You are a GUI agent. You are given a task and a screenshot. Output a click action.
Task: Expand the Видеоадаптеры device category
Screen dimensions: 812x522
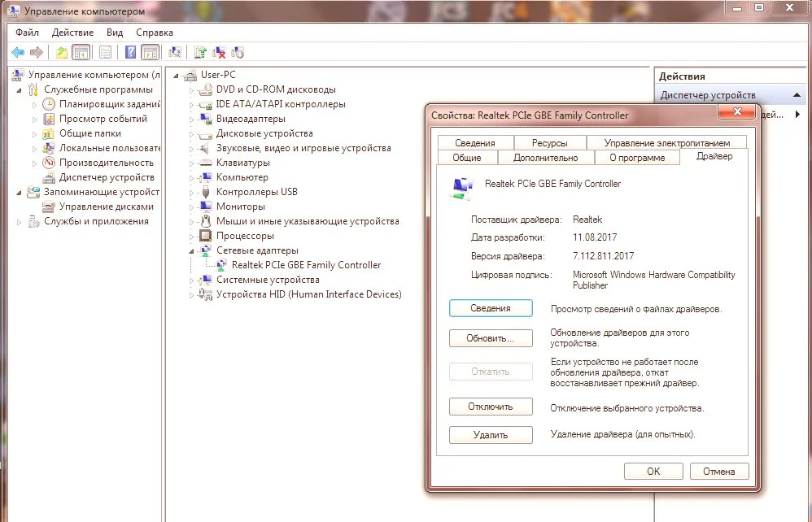coord(193,120)
